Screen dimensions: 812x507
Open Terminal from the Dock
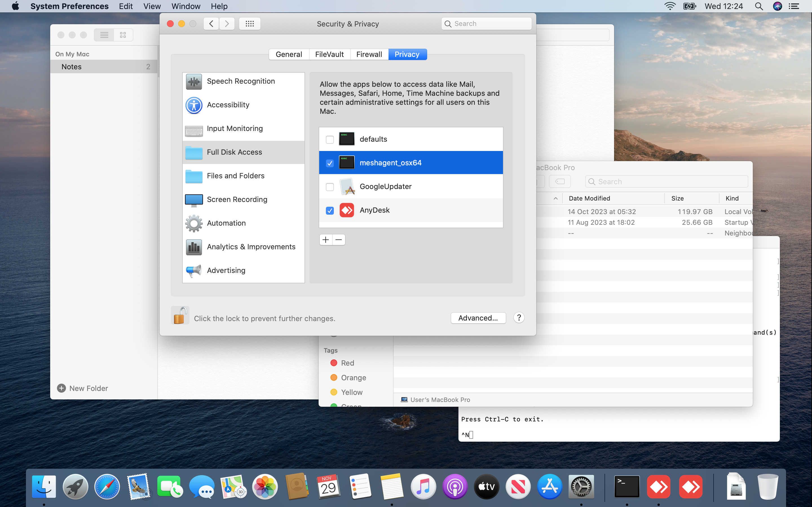coord(626,486)
